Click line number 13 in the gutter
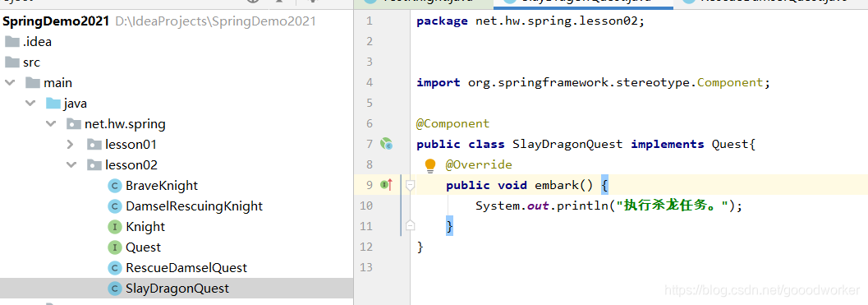Screen dimensions: 868x305 (366, 267)
